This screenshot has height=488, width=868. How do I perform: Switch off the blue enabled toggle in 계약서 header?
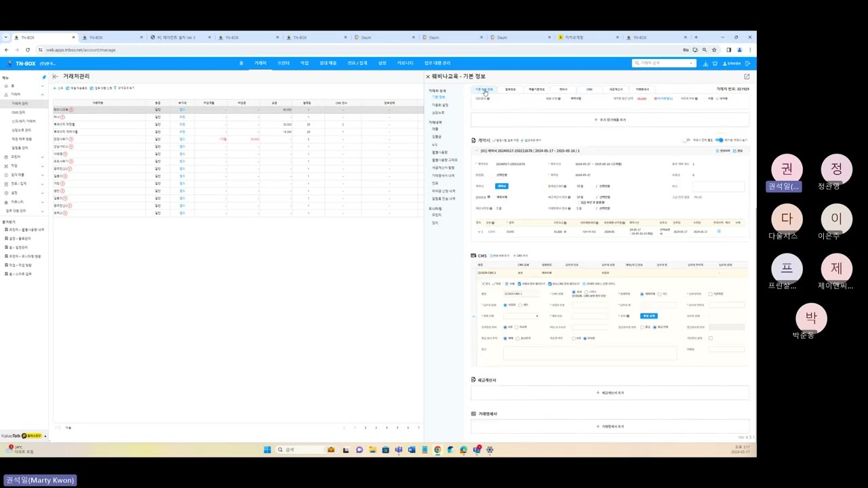pos(719,140)
